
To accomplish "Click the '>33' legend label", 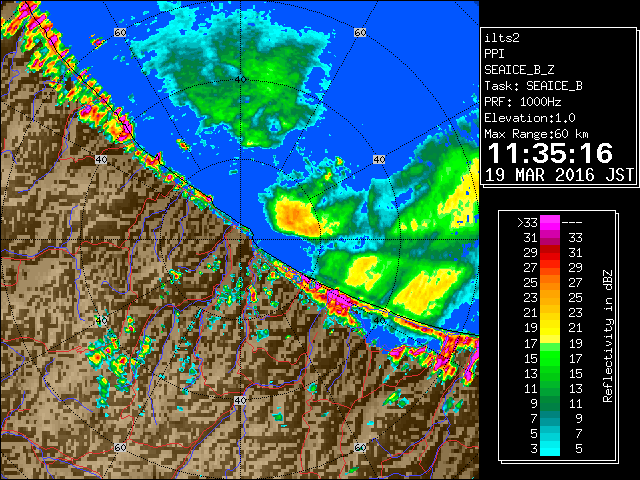I will [x=527, y=223].
